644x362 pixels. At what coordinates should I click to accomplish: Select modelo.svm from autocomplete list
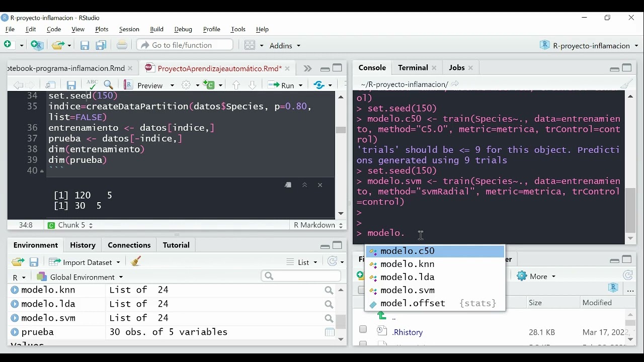[435, 290]
